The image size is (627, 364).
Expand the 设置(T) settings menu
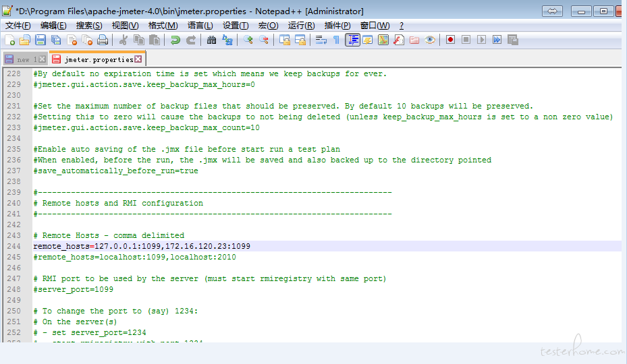pos(236,26)
